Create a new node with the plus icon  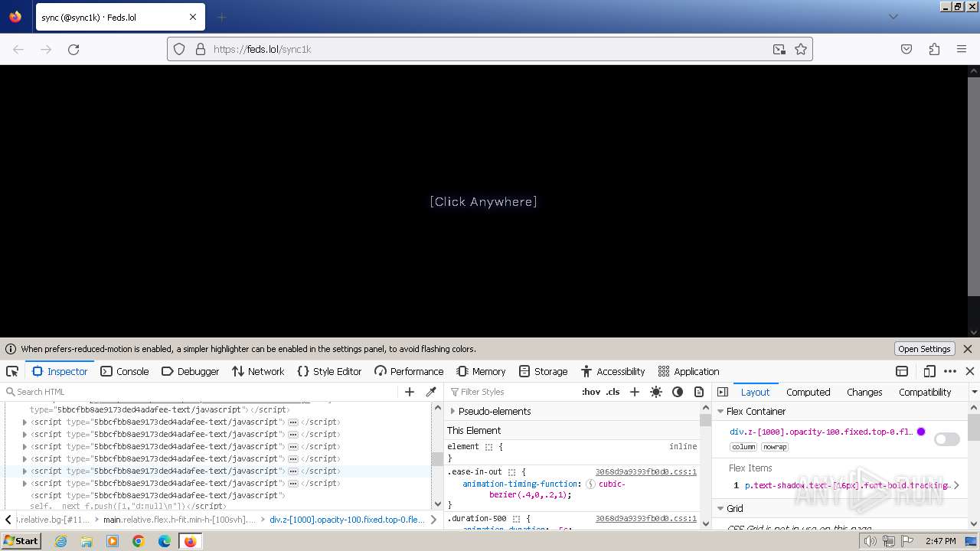(x=410, y=392)
